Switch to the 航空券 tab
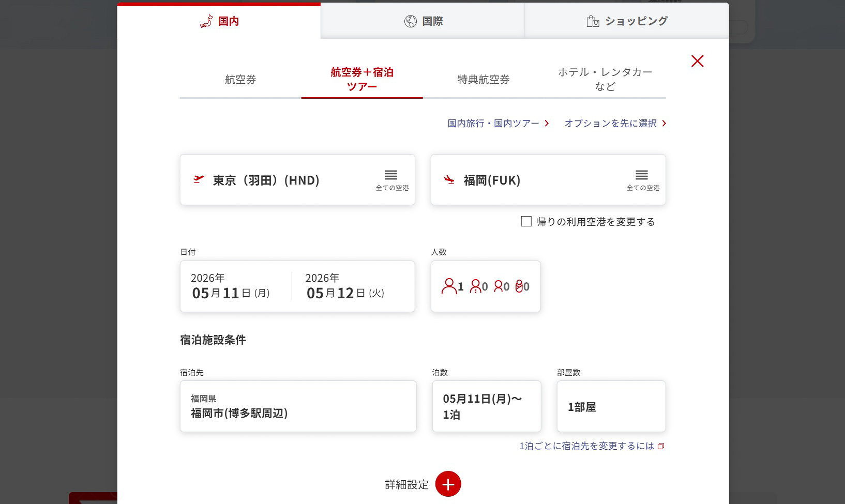The width and height of the screenshot is (845, 504). coord(240,80)
